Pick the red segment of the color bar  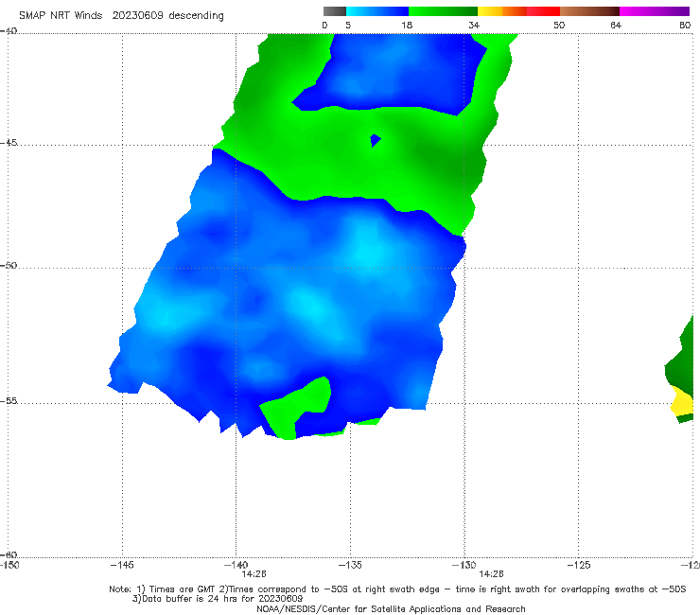[x=543, y=11]
